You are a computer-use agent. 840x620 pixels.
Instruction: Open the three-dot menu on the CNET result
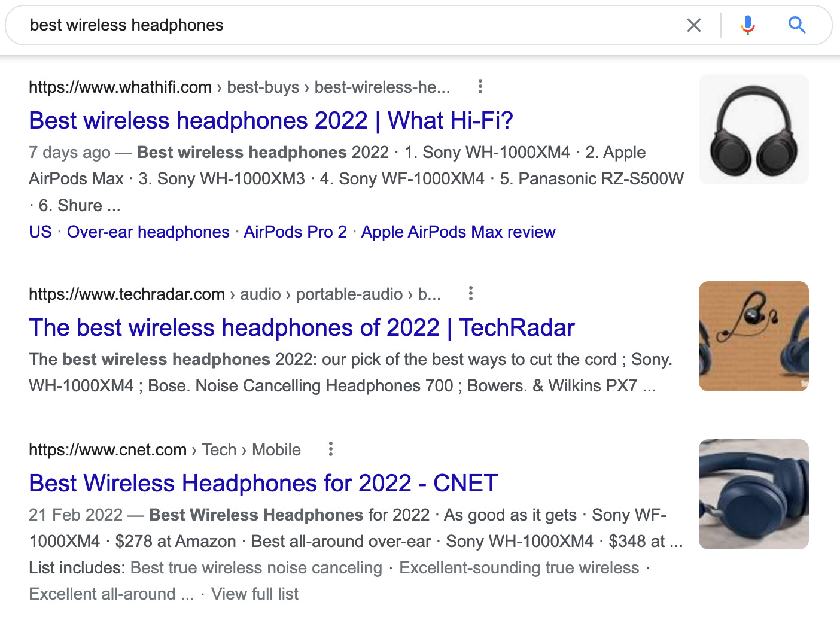(330, 449)
